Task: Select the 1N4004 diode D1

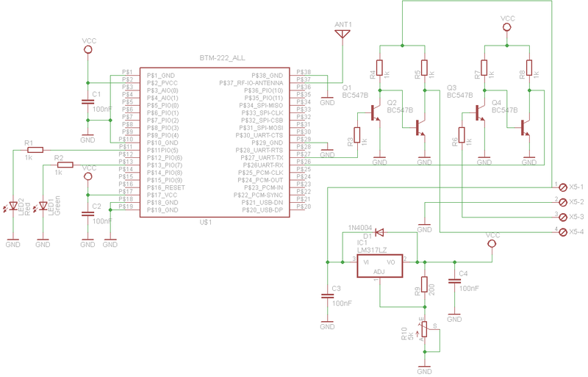Action: [379, 232]
